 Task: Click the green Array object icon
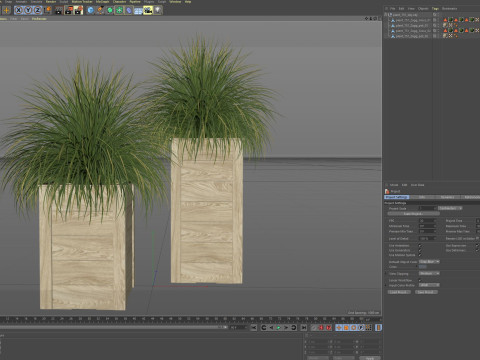[x=119, y=10]
